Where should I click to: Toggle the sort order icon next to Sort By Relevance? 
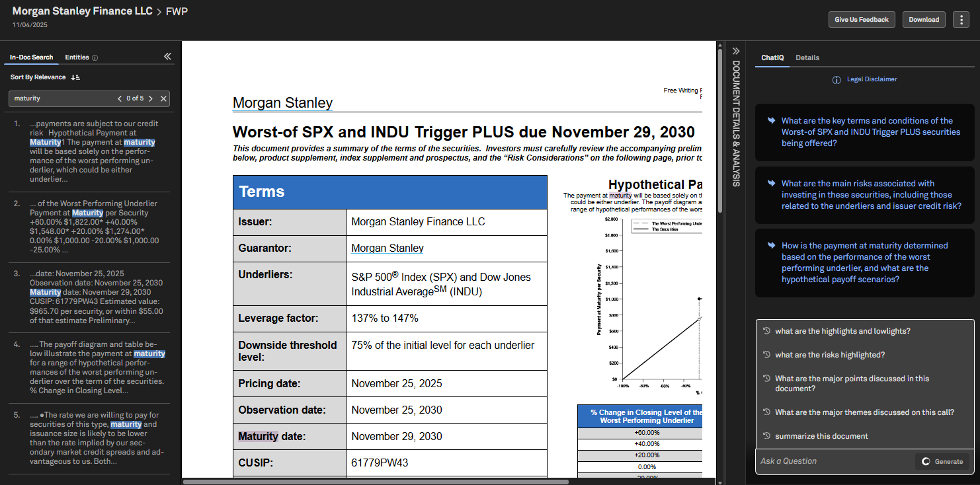pos(75,77)
